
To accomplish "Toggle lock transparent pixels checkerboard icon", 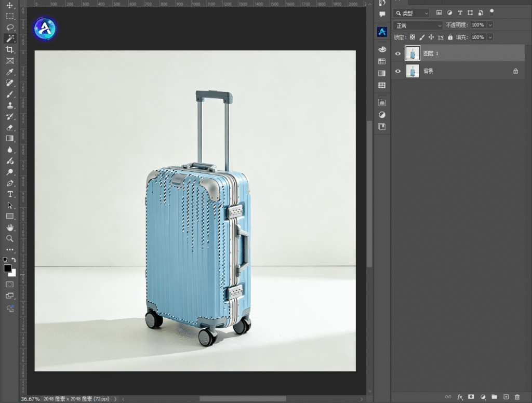I will [412, 37].
